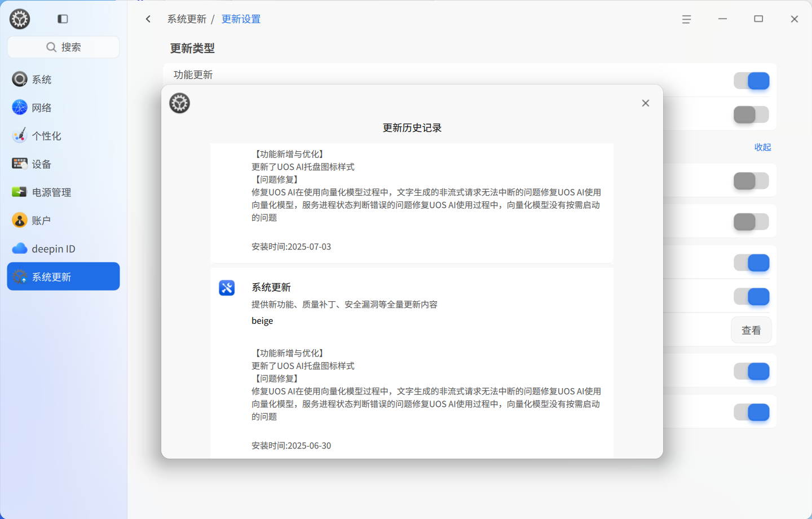
Task: Click the 搜索 search field
Action: (x=63, y=47)
